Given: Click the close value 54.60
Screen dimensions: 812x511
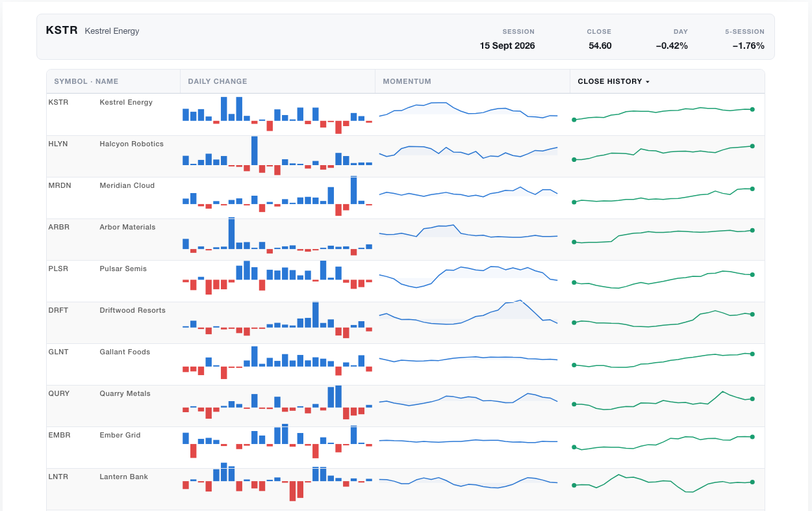Looking at the screenshot, I should point(600,46).
